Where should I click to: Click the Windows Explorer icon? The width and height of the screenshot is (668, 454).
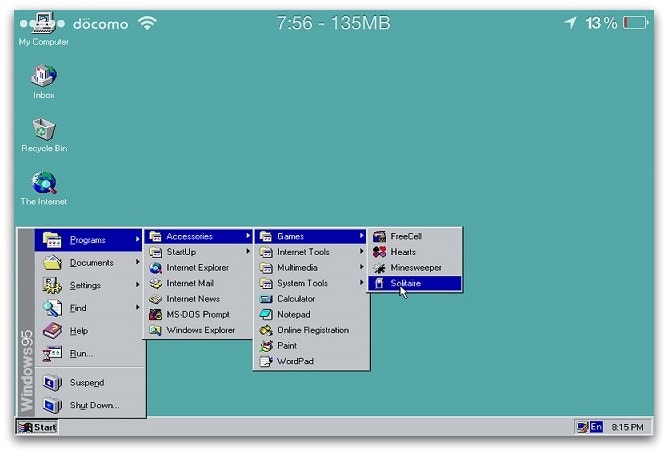tap(155, 330)
